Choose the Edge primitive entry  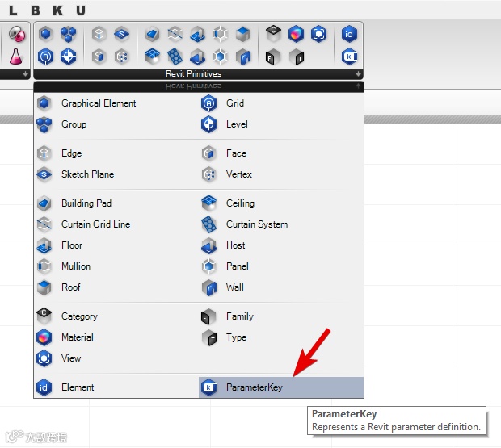point(116,153)
